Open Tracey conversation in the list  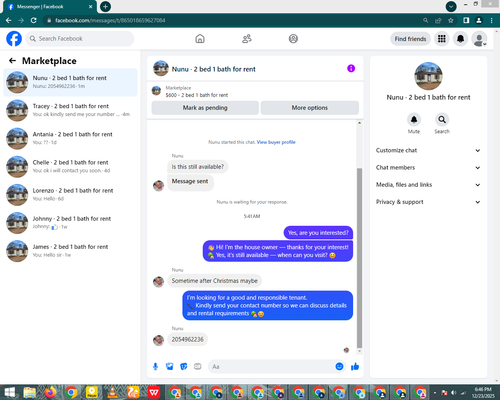[70, 110]
